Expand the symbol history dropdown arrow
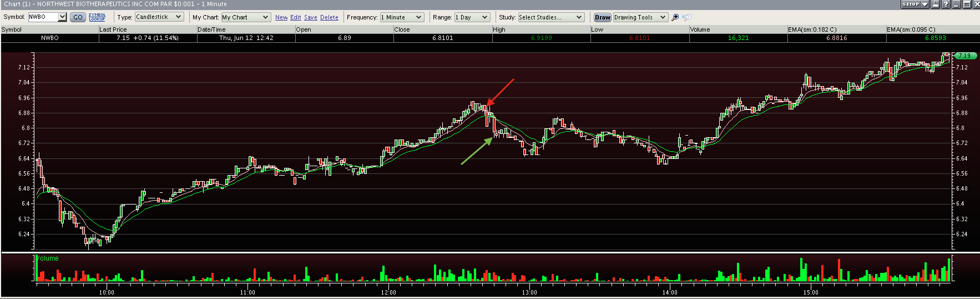 [62, 17]
